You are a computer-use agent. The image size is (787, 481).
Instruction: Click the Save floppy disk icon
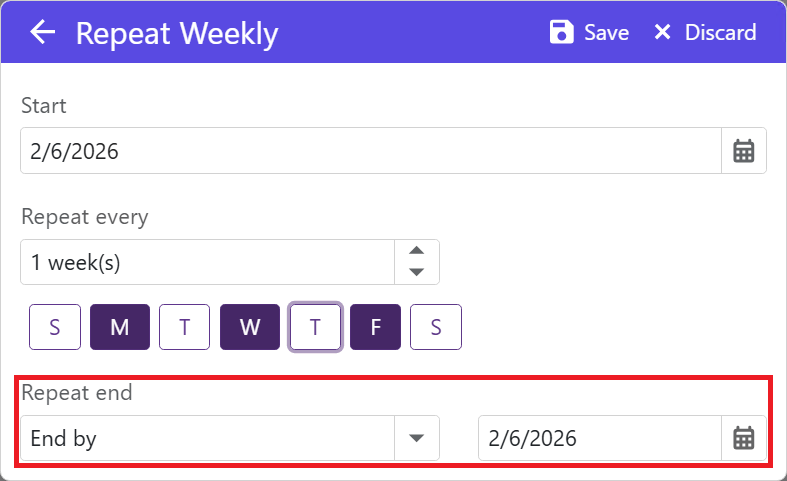pos(562,33)
